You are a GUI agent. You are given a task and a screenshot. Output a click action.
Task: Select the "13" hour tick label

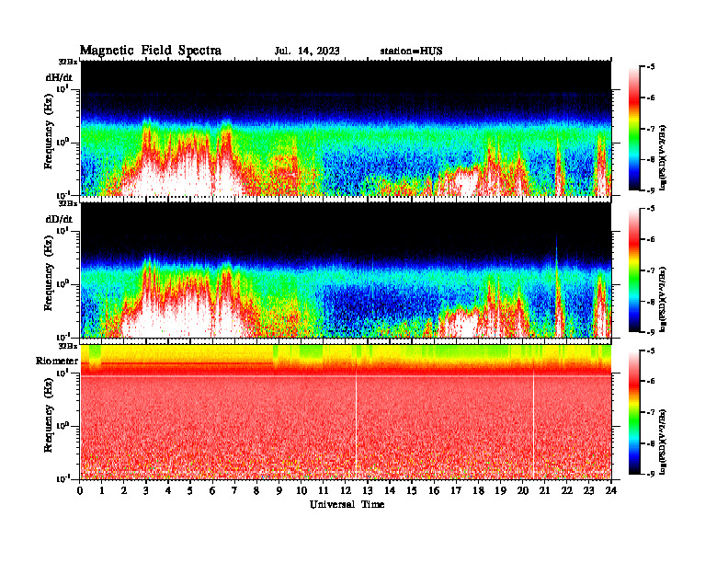pos(368,490)
